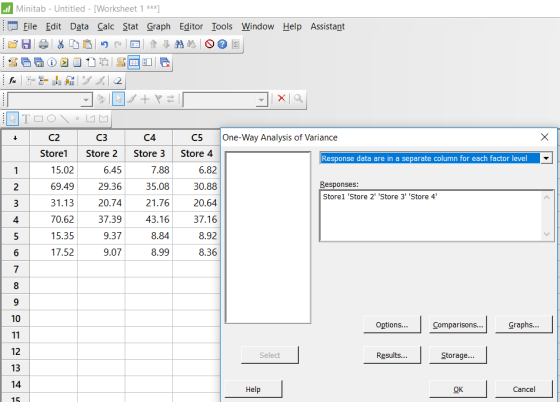The width and height of the screenshot is (560, 402).
Task: Open the Graph menu
Action: tap(159, 26)
